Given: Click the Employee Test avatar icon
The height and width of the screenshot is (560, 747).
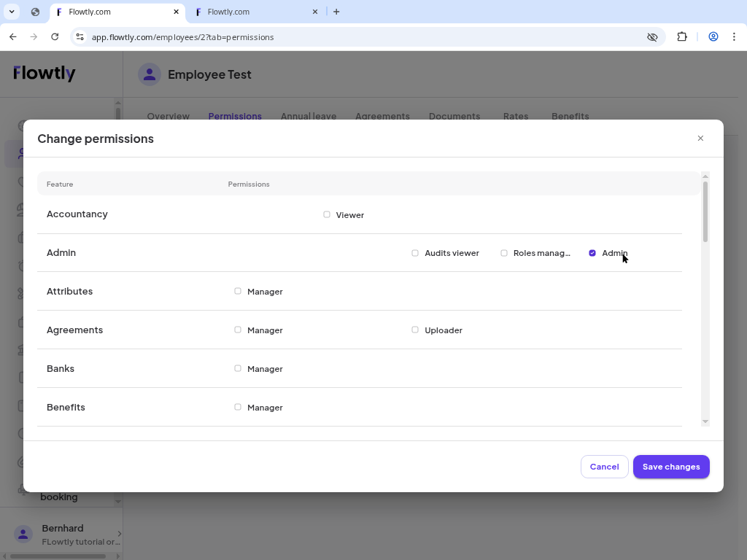Looking at the screenshot, I should pos(150,74).
